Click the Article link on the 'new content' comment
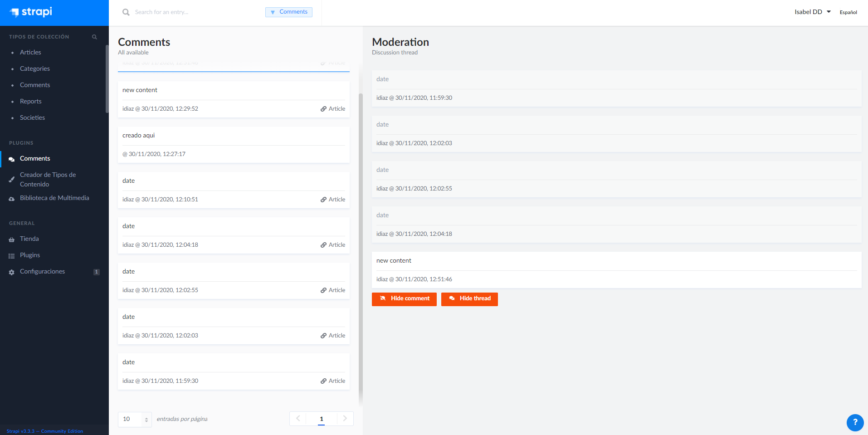The image size is (868, 435). [x=333, y=108]
